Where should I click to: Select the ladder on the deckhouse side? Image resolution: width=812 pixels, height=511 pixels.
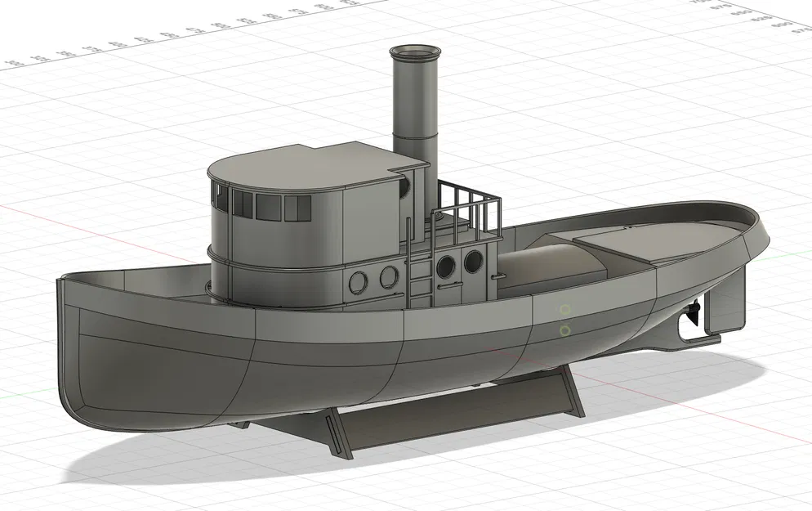420,282
